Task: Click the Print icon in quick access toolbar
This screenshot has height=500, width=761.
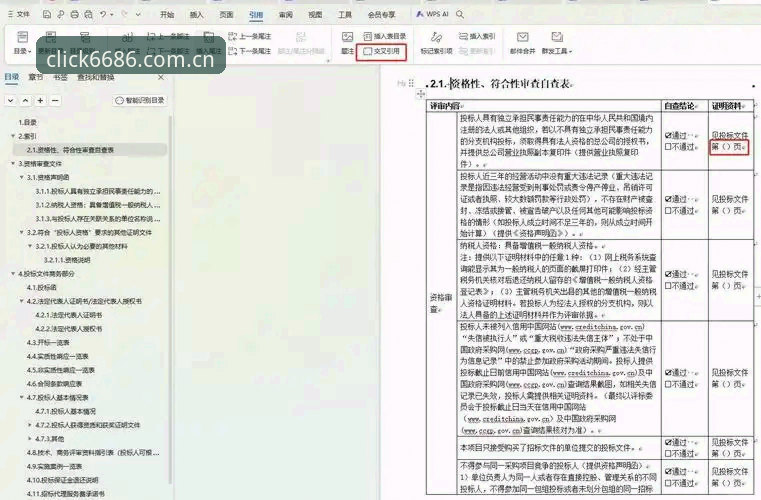Action: [74, 15]
